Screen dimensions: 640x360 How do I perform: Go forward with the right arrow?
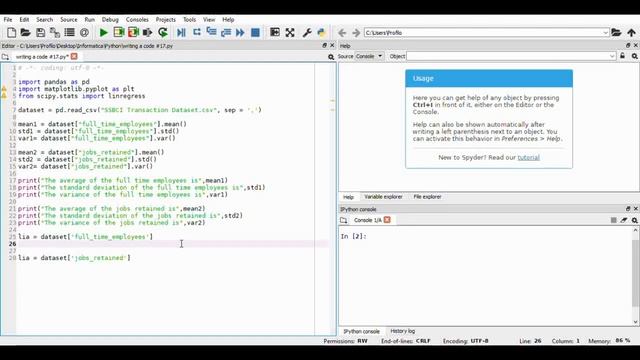356,33
